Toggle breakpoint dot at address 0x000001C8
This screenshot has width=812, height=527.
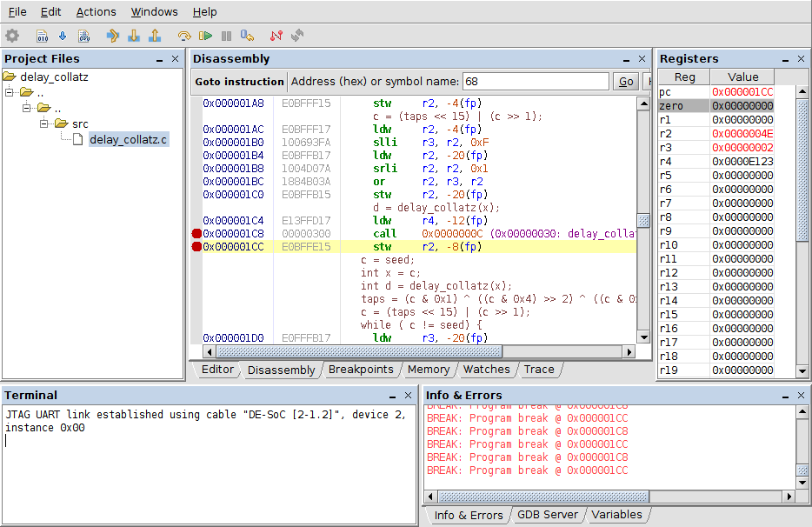196,234
